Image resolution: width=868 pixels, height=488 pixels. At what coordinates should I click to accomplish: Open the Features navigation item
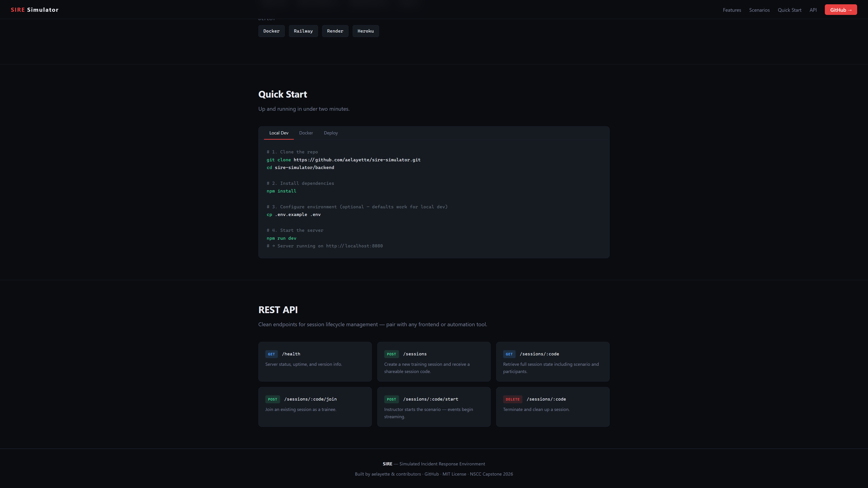tap(731, 10)
